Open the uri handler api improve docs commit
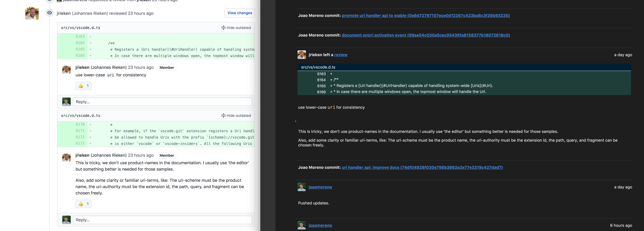 click(422, 167)
